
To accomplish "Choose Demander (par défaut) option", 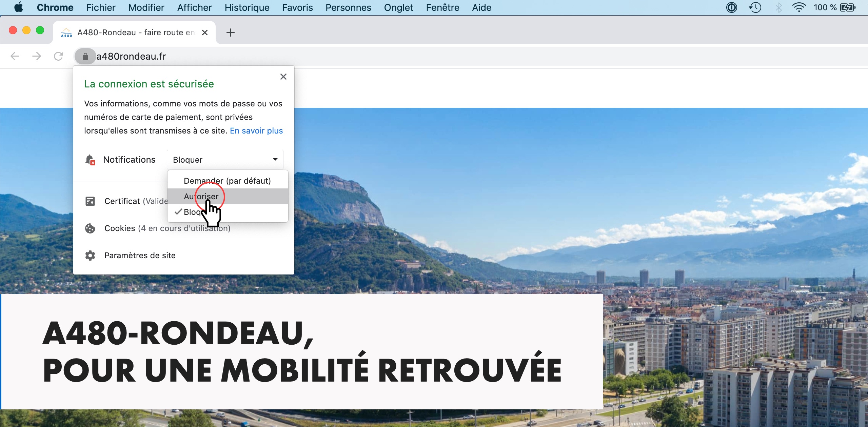I will [228, 181].
